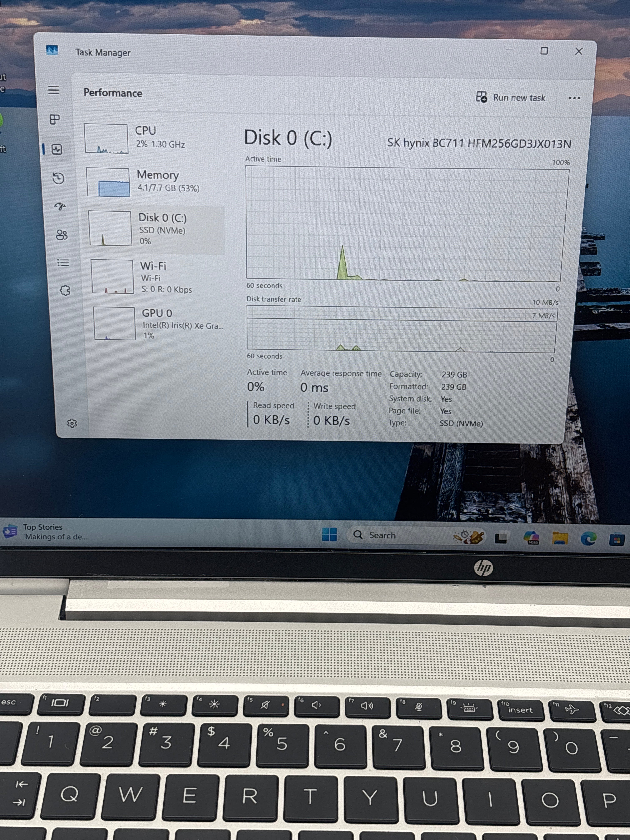Click the Run new task button
This screenshot has width=630, height=840.
click(x=511, y=97)
